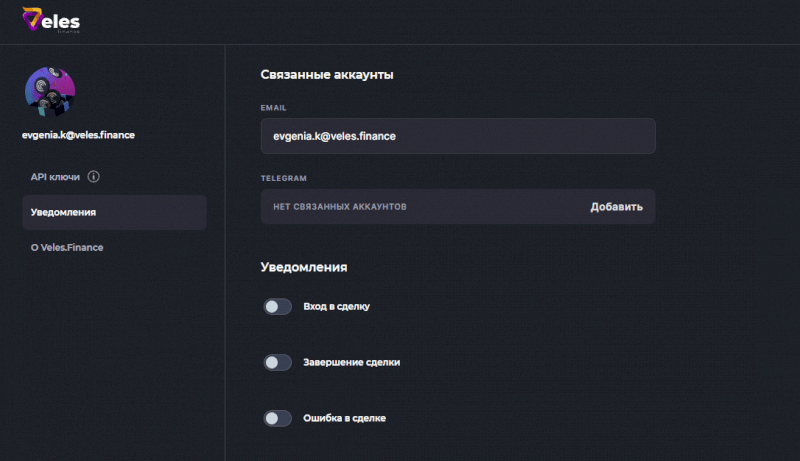Click the info icon beside API ключи
The width and height of the screenshot is (800, 461).
click(94, 177)
